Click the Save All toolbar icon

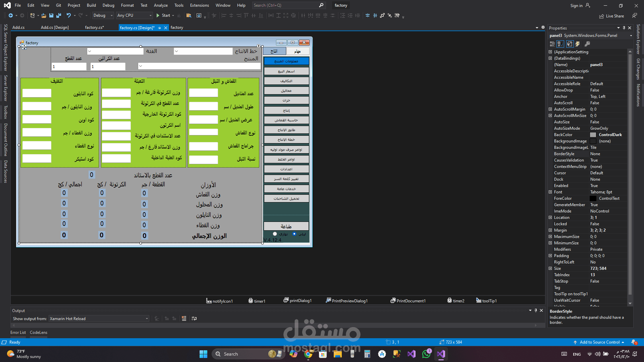pyautogui.click(x=59, y=15)
